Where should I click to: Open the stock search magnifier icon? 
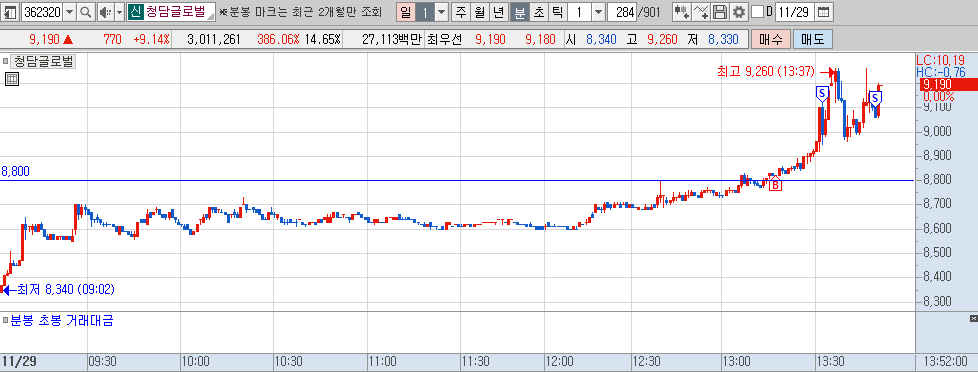(85, 11)
